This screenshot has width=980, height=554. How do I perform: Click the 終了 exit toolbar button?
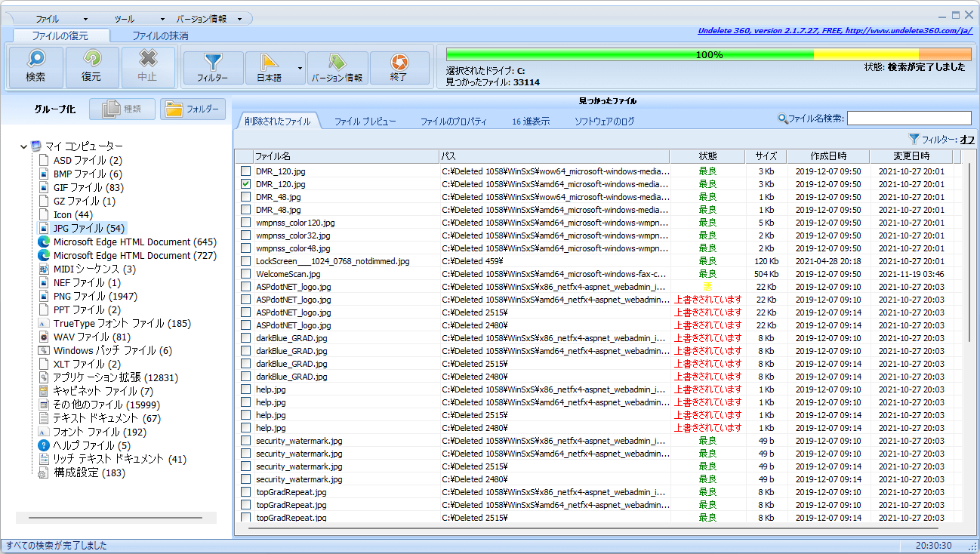tap(399, 68)
